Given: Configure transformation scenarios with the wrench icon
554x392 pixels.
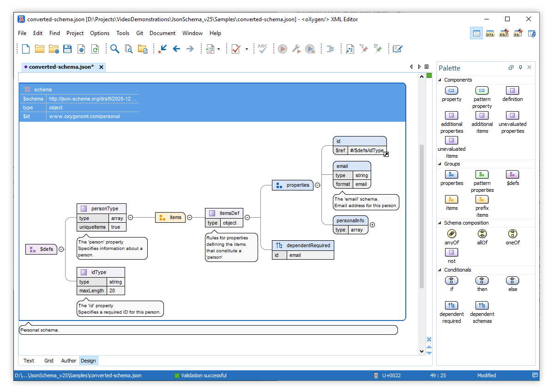Looking at the screenshot, I should [296, 49].
